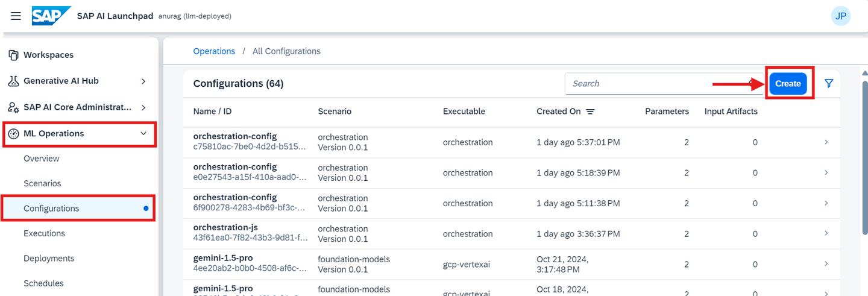Collapse the ML Operations section chevron
Image resolution: width=868 pixels, height=296 pixels.
[143, 134]
